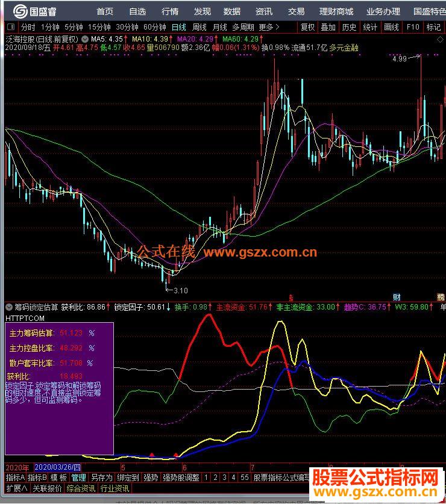Click the diamond icon at chart top-right

point(440,40)
